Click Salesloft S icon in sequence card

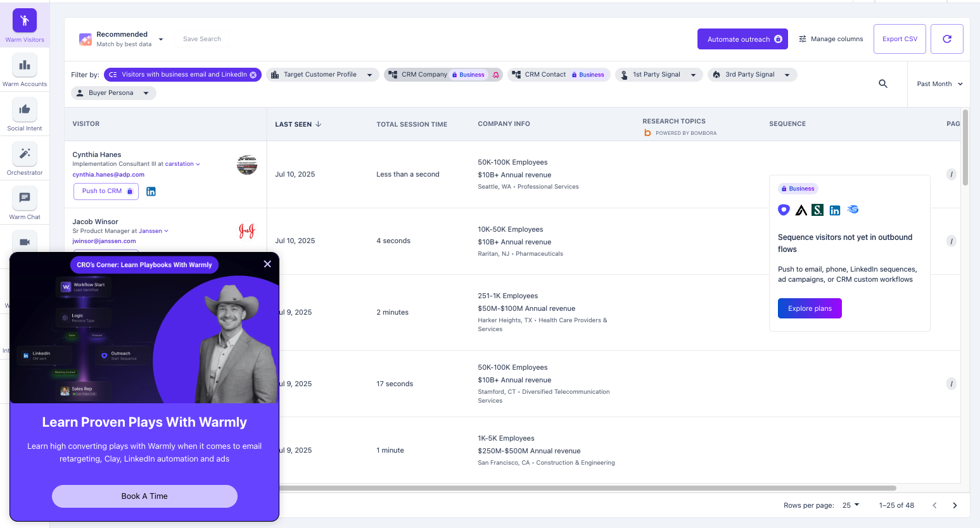[818, 210]
